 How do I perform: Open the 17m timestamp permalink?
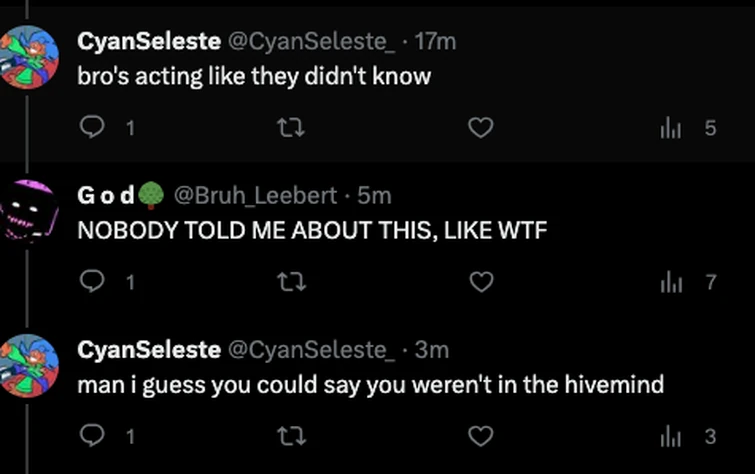click(435, 42)
